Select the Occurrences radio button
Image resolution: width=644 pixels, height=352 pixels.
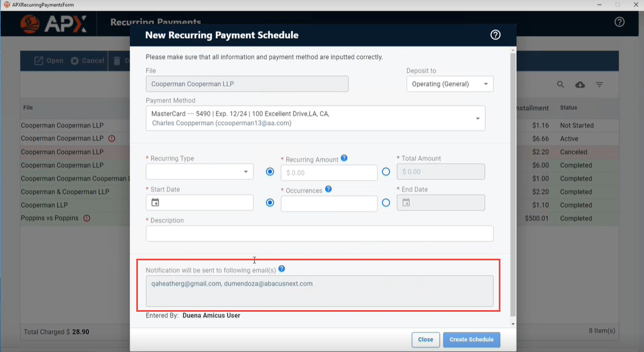coord(270,203)
